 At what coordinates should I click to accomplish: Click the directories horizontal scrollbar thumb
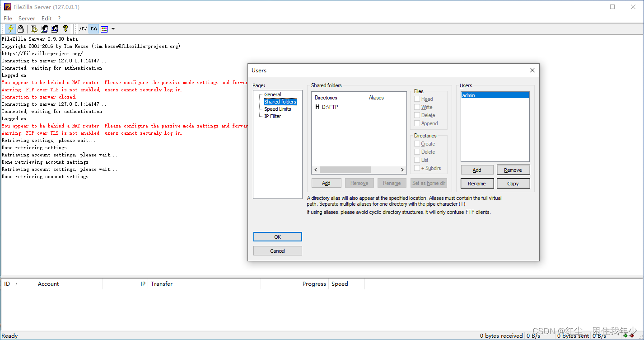tap(345, 170)
